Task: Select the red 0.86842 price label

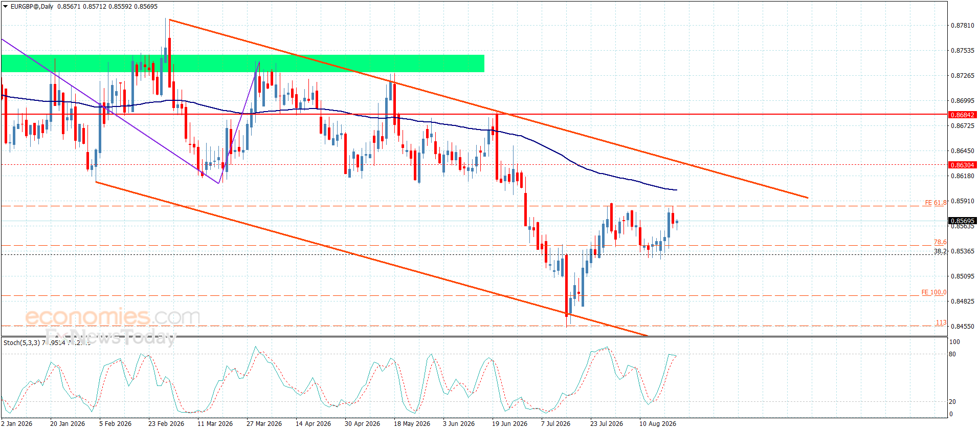Action: click(x=962, y=115)
